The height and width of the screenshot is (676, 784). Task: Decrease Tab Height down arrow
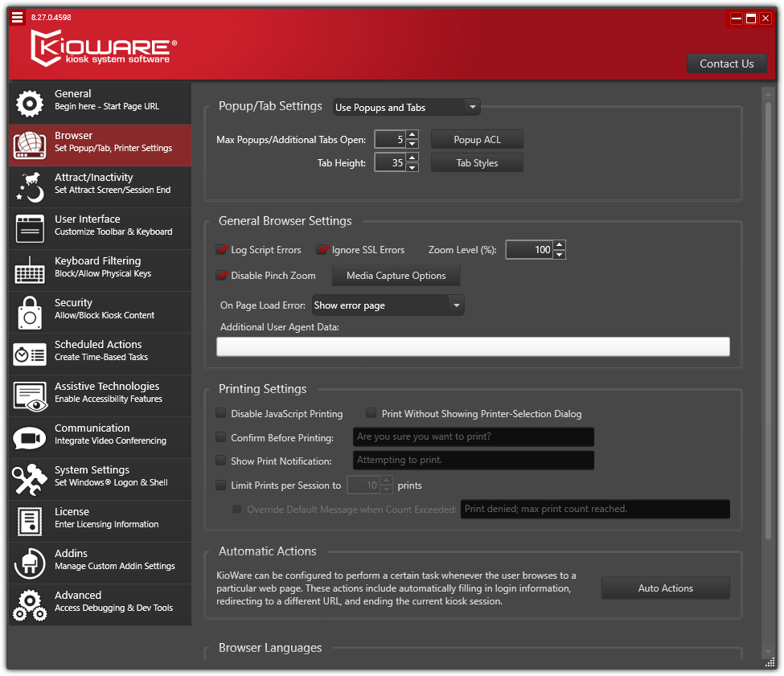click(412, 167)
